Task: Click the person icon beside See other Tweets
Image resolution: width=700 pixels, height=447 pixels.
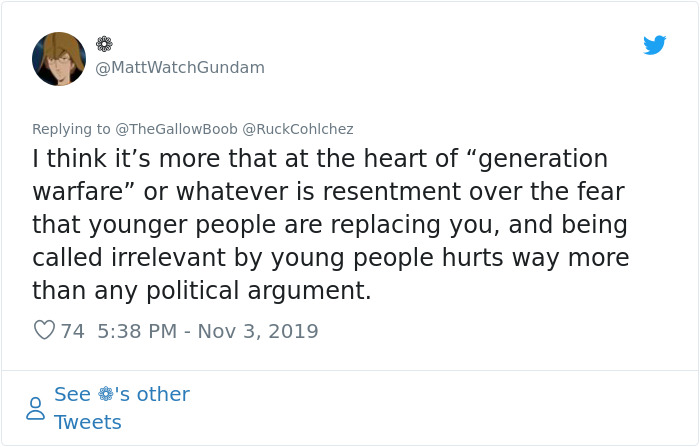Action: [36, 408]
